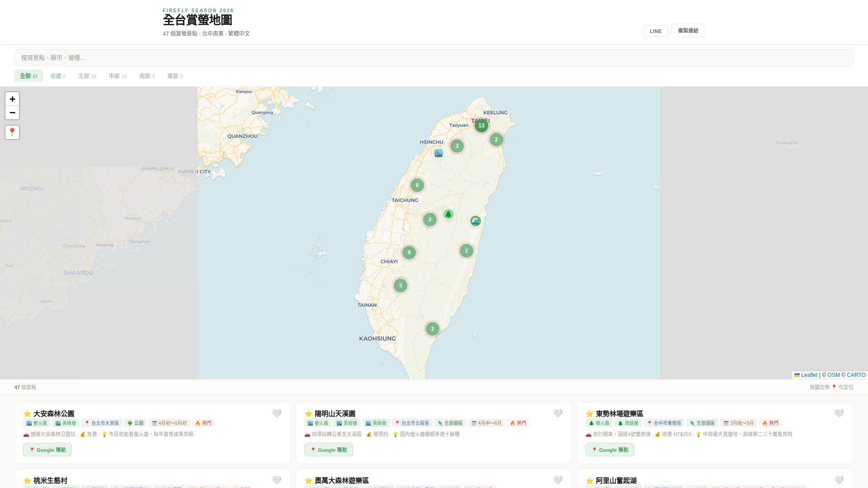Viewport: 868px width, 488px height.
Task: Filter by 北部 19 region
Action: tap(87, 76)
